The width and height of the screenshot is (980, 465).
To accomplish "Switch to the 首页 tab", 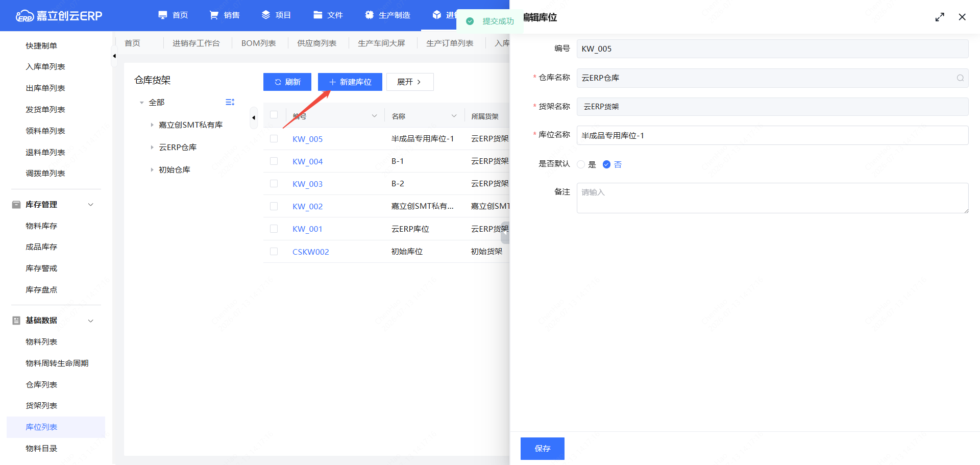I will coord(132,43).
